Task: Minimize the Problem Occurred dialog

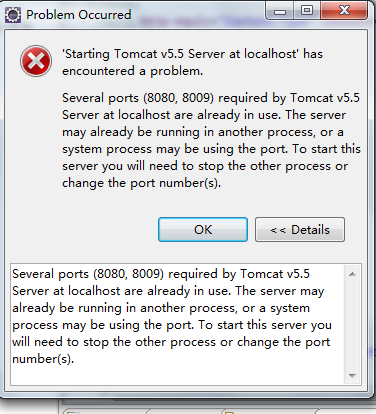Action: click(280, 11)
